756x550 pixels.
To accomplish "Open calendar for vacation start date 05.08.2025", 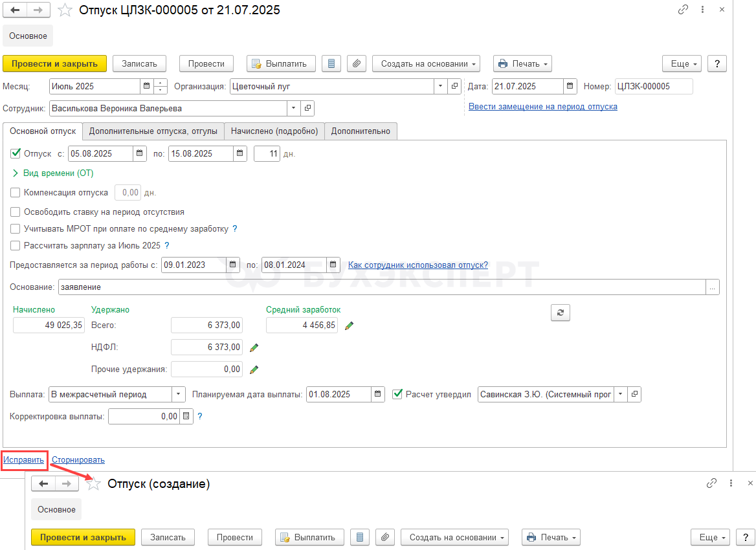I will click(139, 154).
